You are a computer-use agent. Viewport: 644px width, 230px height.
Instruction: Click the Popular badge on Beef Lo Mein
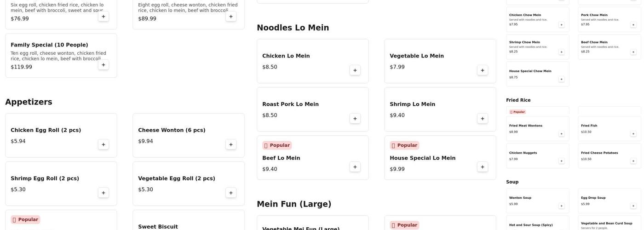point(277,145)
